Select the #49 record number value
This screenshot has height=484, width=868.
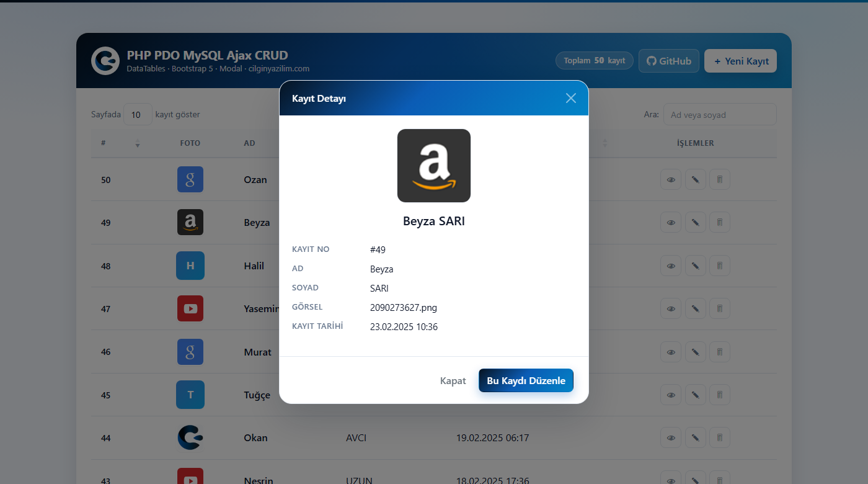point(378,249)
